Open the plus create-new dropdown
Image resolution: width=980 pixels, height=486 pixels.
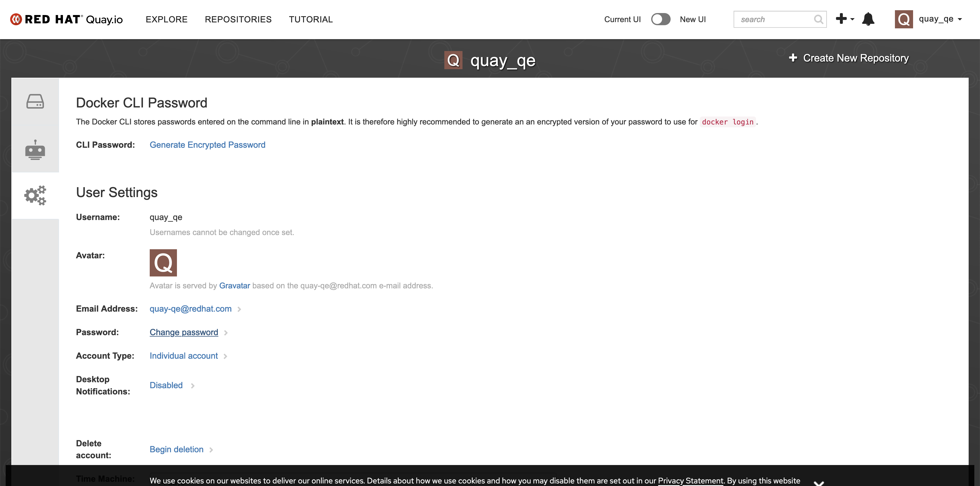coord(844,19)
